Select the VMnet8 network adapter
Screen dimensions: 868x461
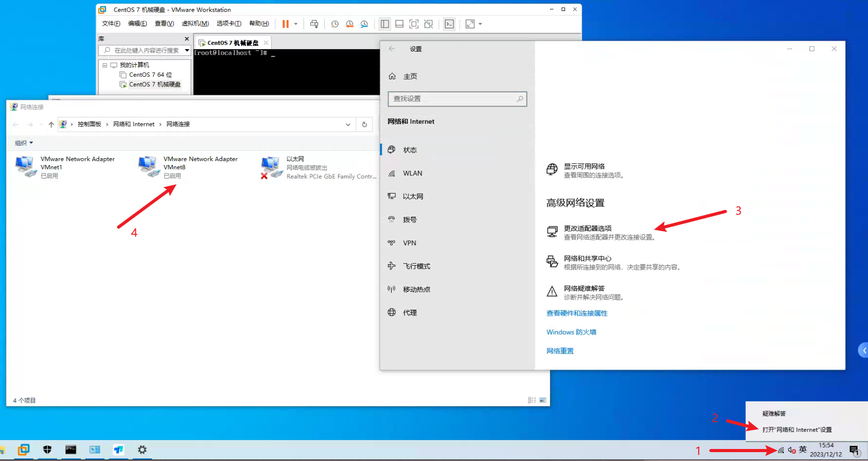point(188,167)
